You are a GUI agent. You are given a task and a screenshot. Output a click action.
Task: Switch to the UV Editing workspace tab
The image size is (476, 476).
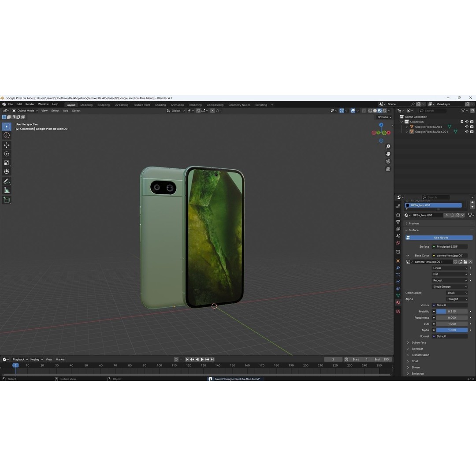pos(122,105)
